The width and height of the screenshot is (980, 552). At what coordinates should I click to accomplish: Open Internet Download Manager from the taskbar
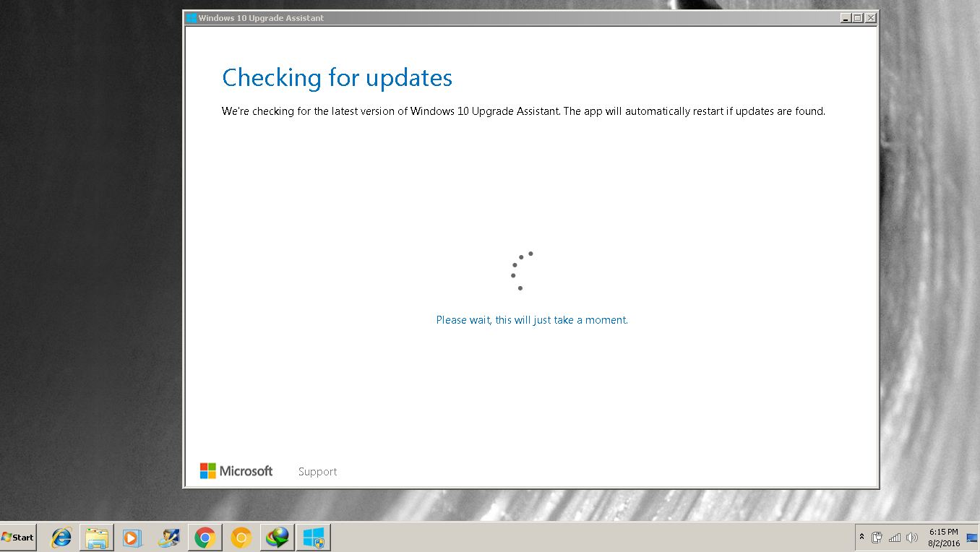click(277, 538)
